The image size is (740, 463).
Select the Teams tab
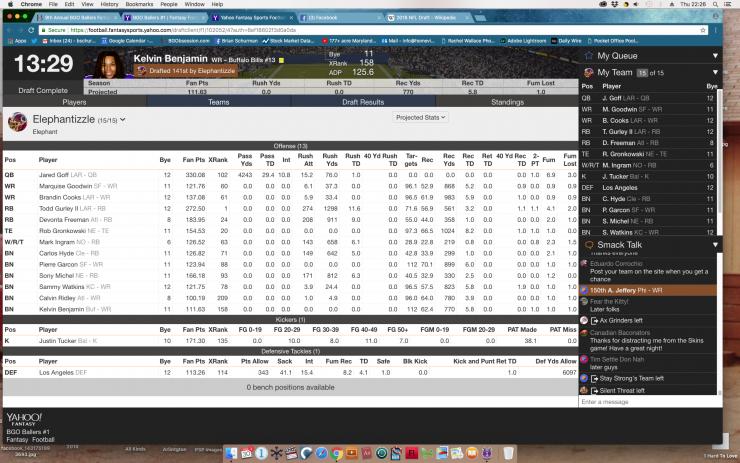(x=219, y=102)
